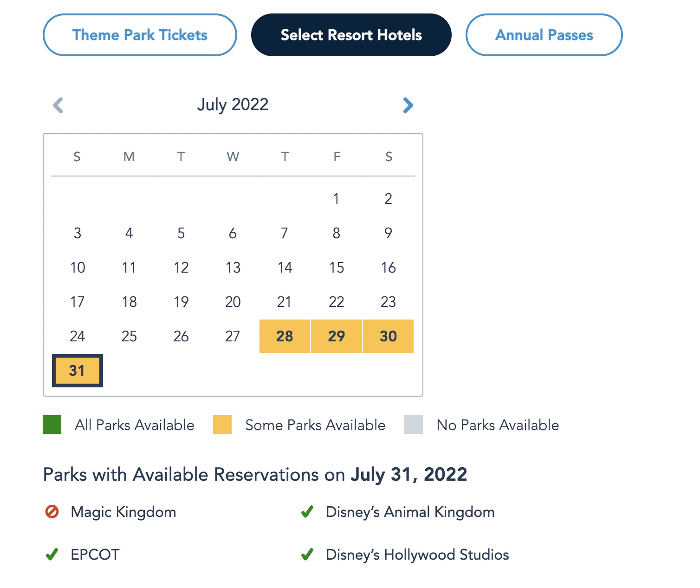
Task: Click the checkmark next to Disney's Animal Kingdom
Action: [x=307, y=512]
